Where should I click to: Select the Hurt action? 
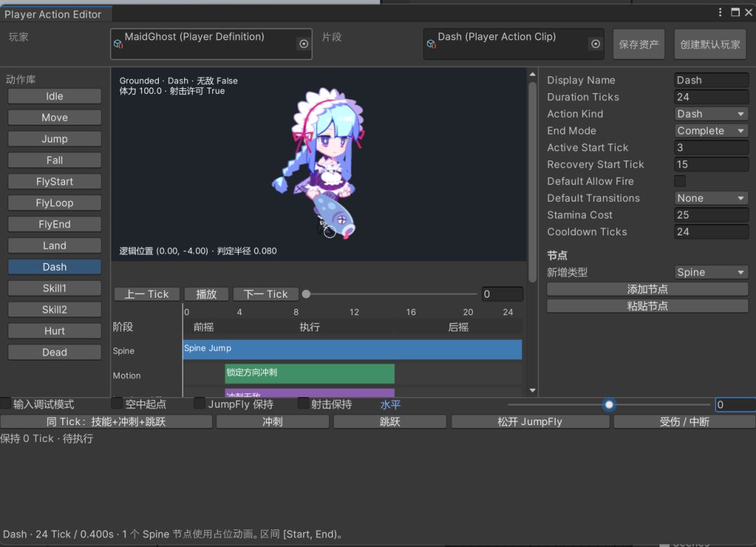[x=55, y=331]
